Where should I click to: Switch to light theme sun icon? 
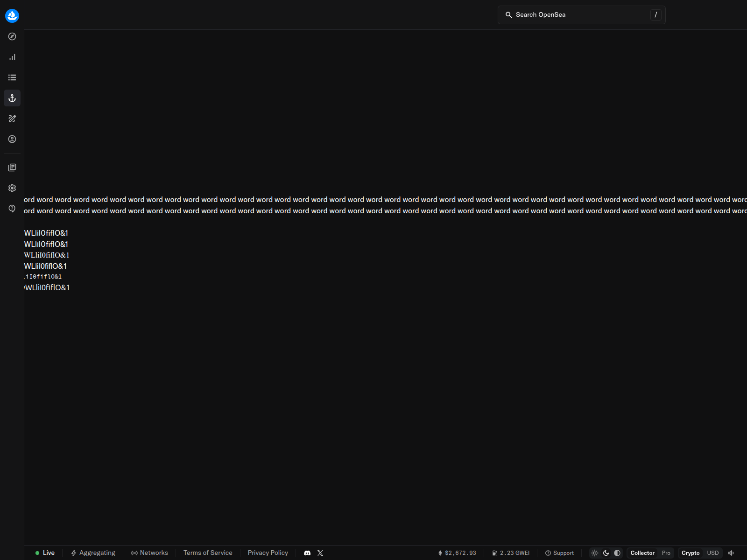595,553
